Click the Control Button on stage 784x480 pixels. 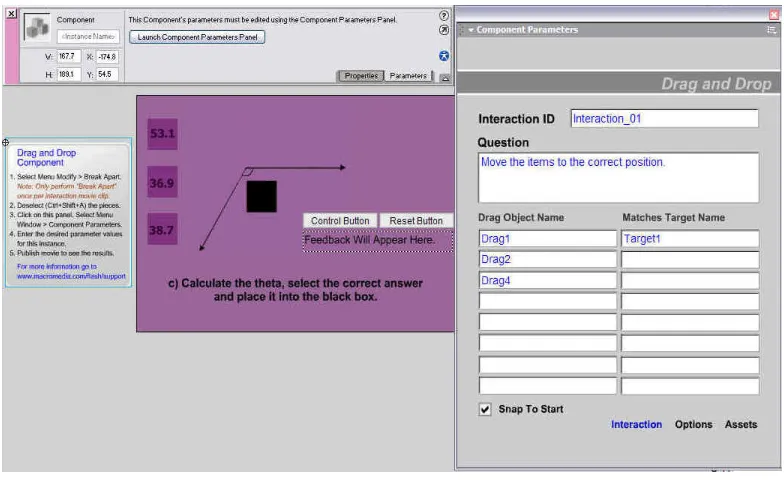340,220
